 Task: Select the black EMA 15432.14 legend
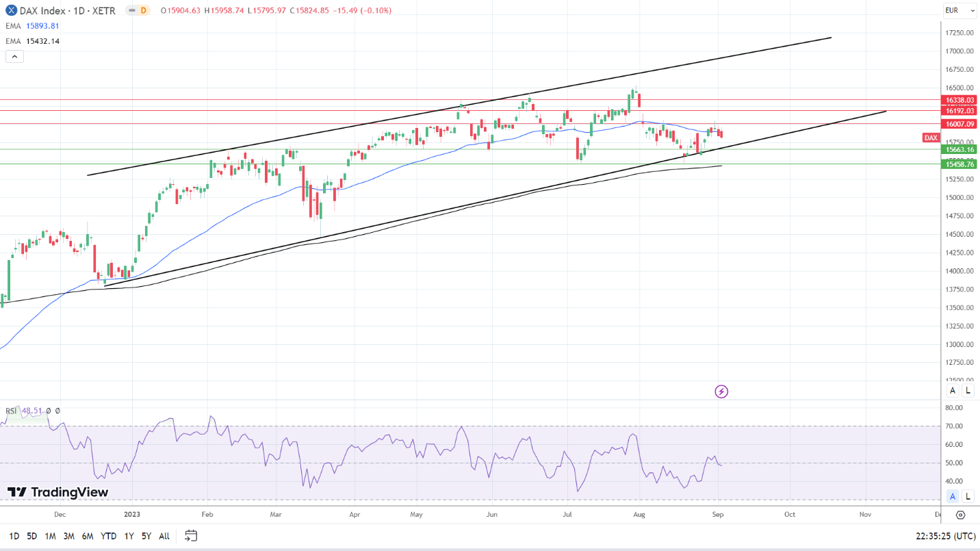tap(33, 41)
